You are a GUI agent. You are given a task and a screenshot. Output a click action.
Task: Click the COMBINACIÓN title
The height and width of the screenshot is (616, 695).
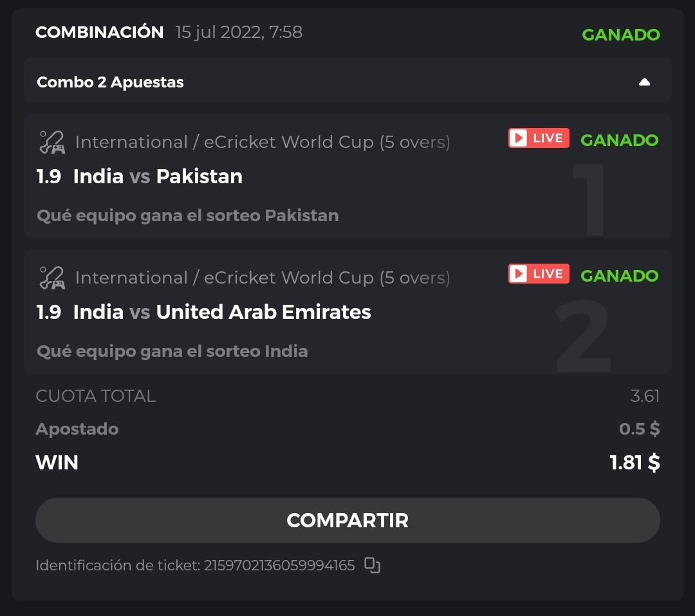coord(100,32)
